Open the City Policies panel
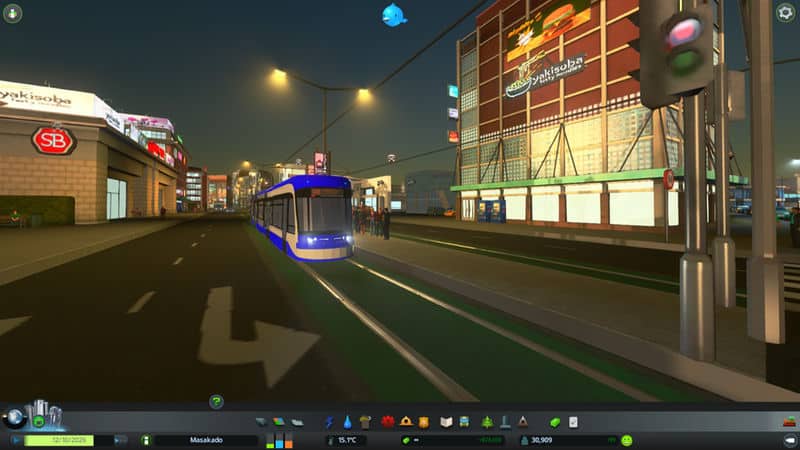Image resolution: width=800 pixels, height=450 pixels. click(573, 422)
